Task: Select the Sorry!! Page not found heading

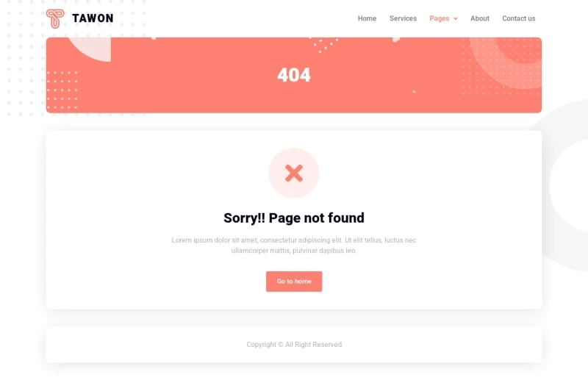Action: pyautogui.click(x=294, y=218)
